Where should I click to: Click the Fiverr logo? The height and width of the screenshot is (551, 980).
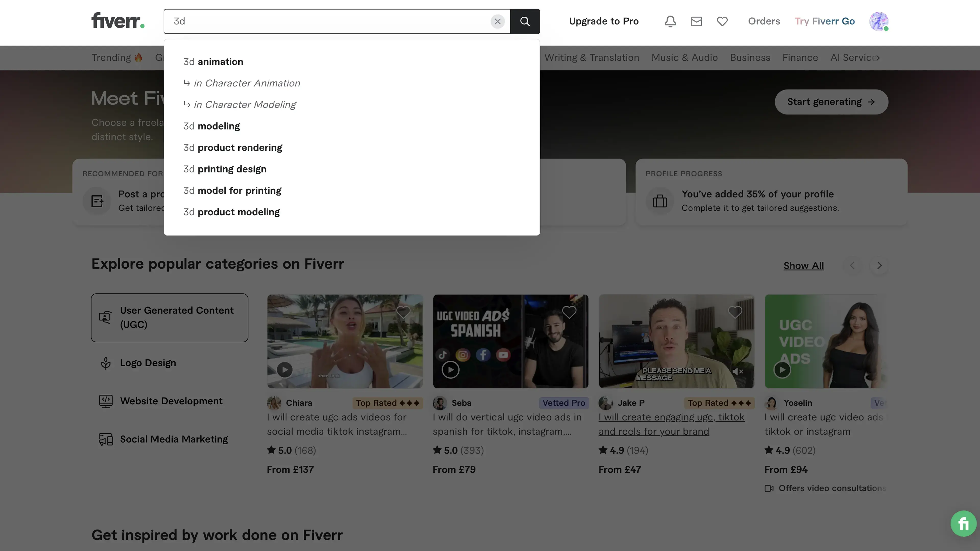coord(118,21)
